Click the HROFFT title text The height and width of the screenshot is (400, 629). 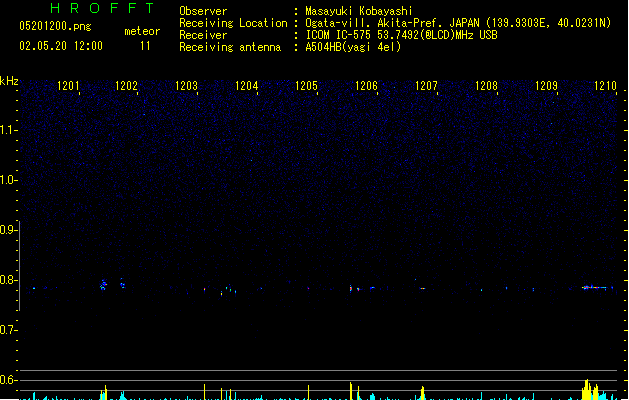click(x=103, y=8)
